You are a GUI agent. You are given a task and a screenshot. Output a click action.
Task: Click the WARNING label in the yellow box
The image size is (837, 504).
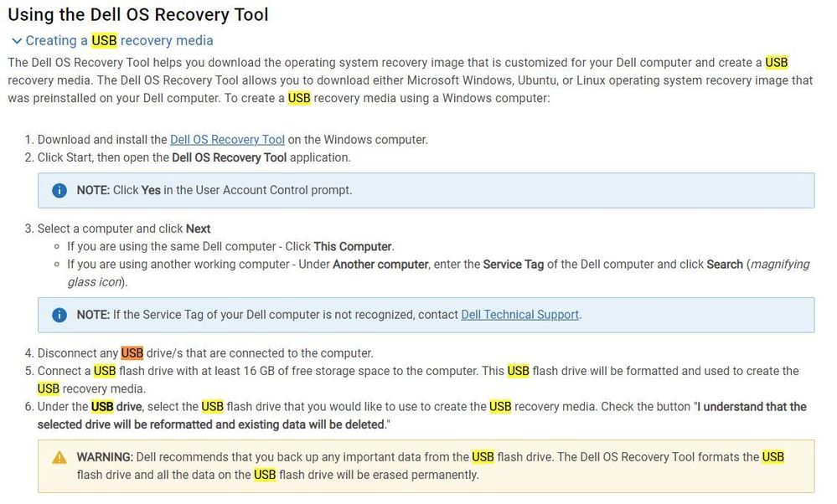pos(105,457)
